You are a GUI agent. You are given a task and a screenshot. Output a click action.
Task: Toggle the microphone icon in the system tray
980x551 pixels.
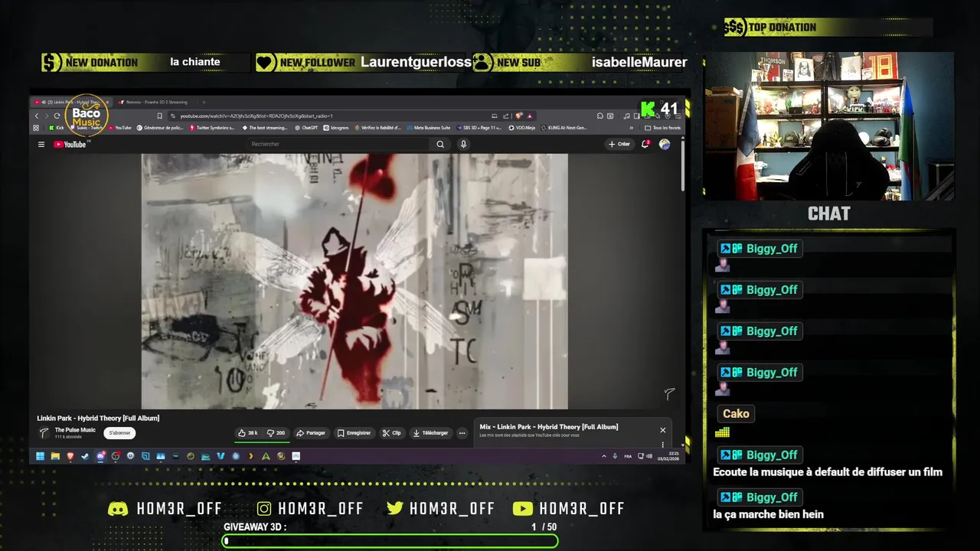(615, 456)
